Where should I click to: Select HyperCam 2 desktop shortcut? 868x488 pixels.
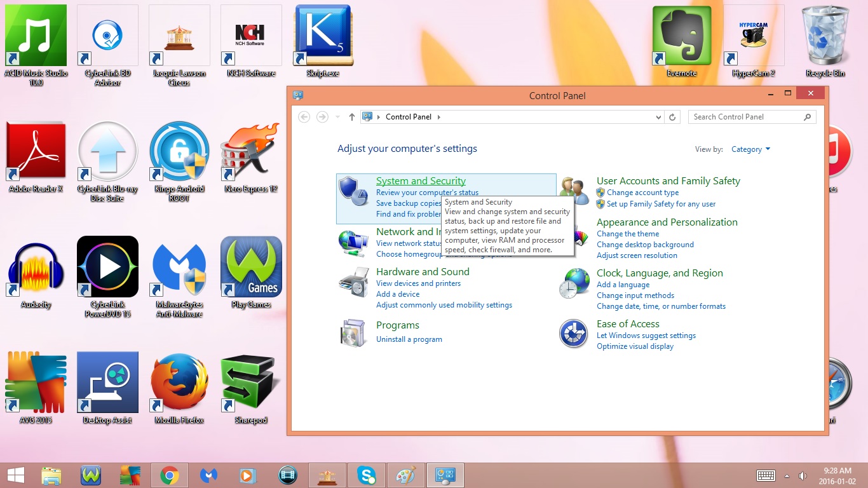(x=754, y=41)
